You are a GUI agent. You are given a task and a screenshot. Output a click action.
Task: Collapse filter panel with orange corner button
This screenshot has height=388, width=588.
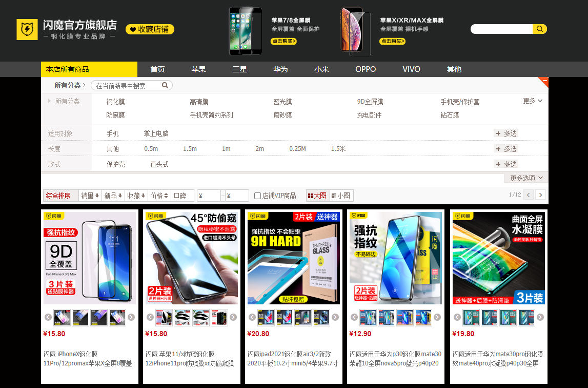coord(545,81)
